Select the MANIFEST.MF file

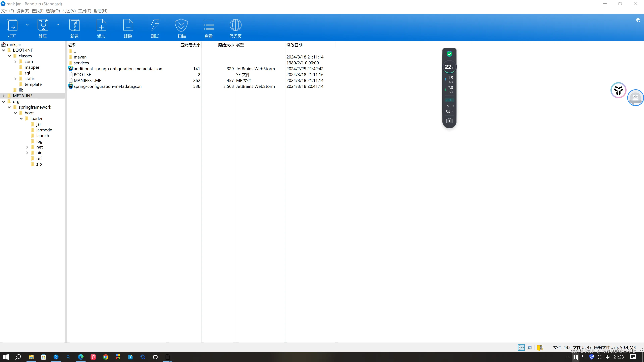point(87,80)
